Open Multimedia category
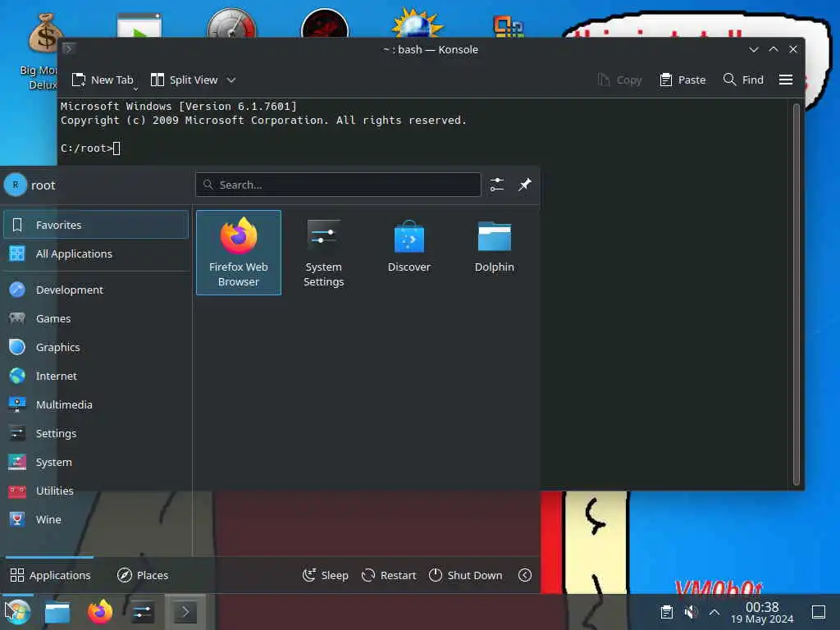840x630 pixels. click(x=96, y=405)
